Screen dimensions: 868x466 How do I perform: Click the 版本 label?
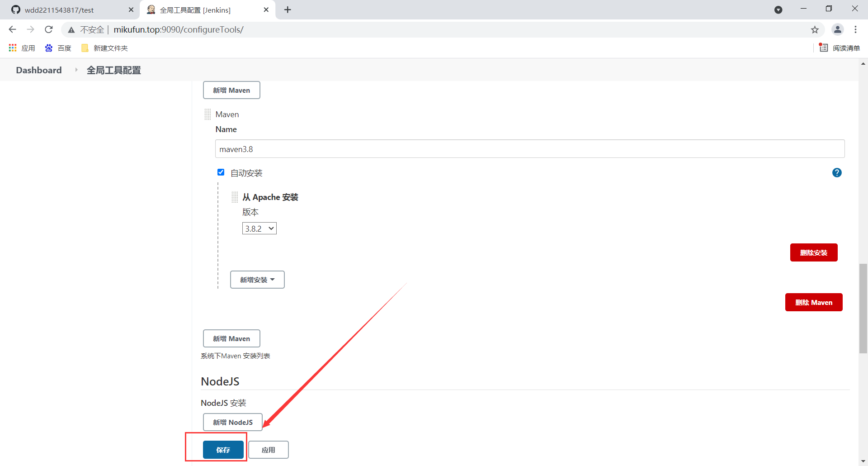pos(250,212)
